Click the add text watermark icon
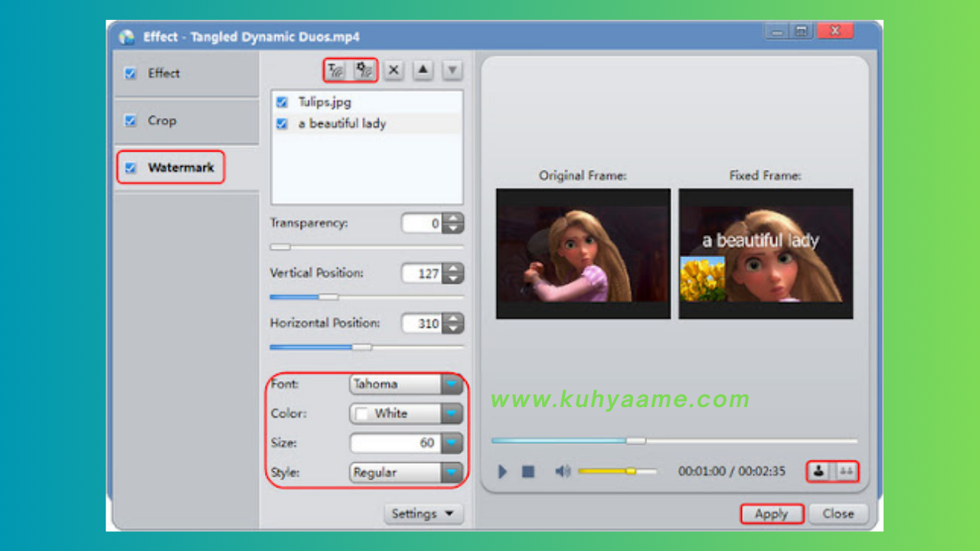The width and height of the screenshot is (980, 551). (x=337, y=70)
